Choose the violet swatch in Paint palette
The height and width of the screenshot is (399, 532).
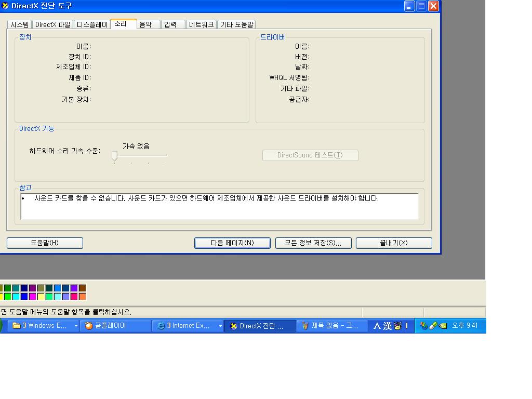pos(74,288)
